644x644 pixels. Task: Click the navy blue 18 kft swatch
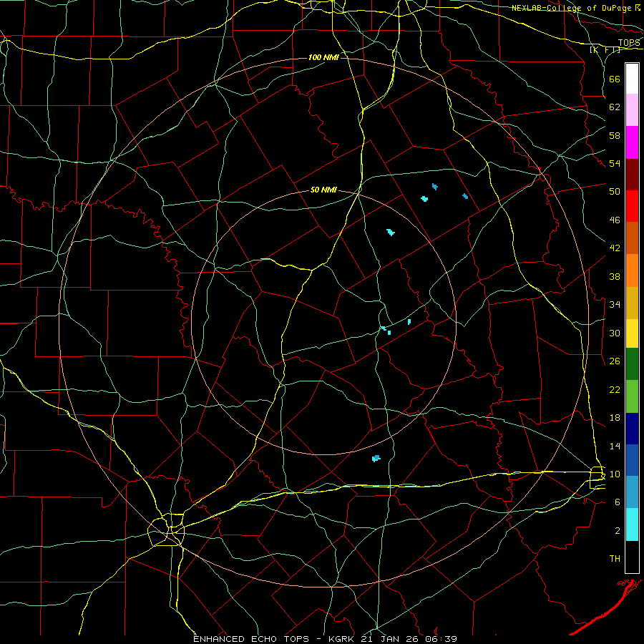coord(632,429)
